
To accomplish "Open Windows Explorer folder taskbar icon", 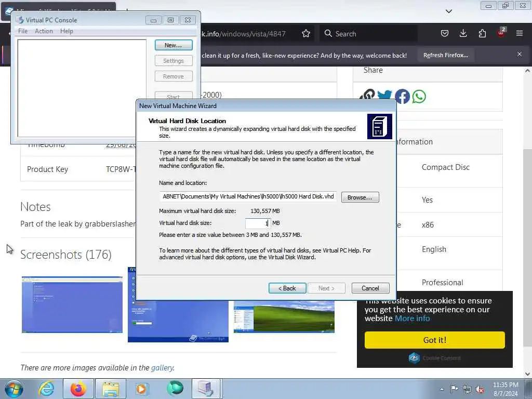I will [111, 389].
